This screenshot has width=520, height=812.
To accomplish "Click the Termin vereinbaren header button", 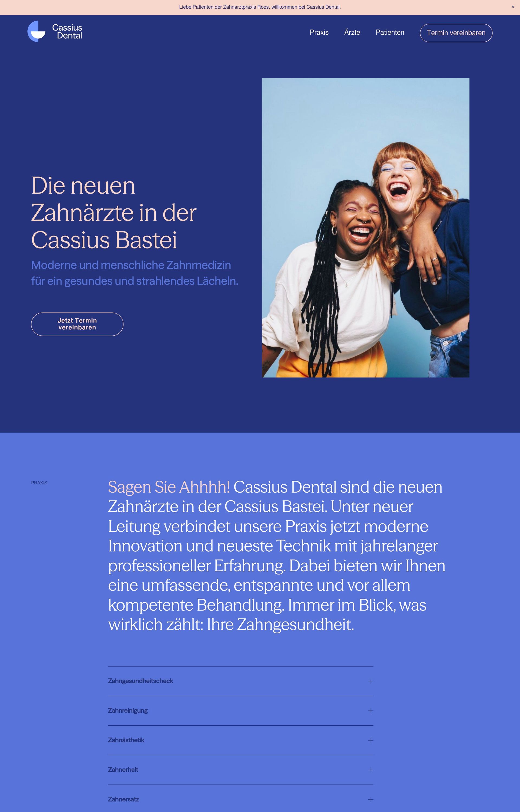I will pos(456,33).
